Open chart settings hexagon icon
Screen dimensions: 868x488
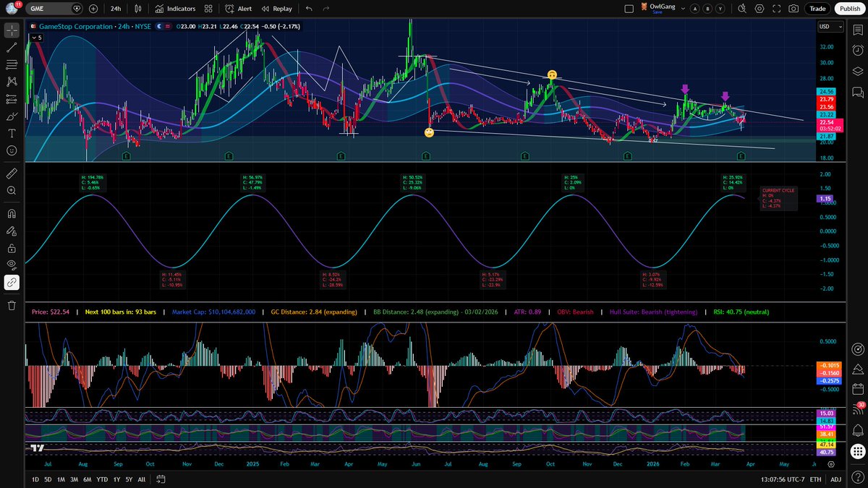tap(759, 9)
